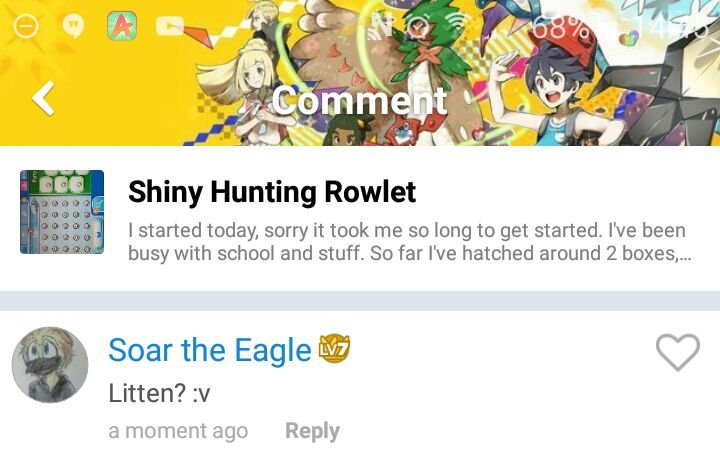
Task: Tap the 68% battery indicator
Action: [x=562, y=28]
